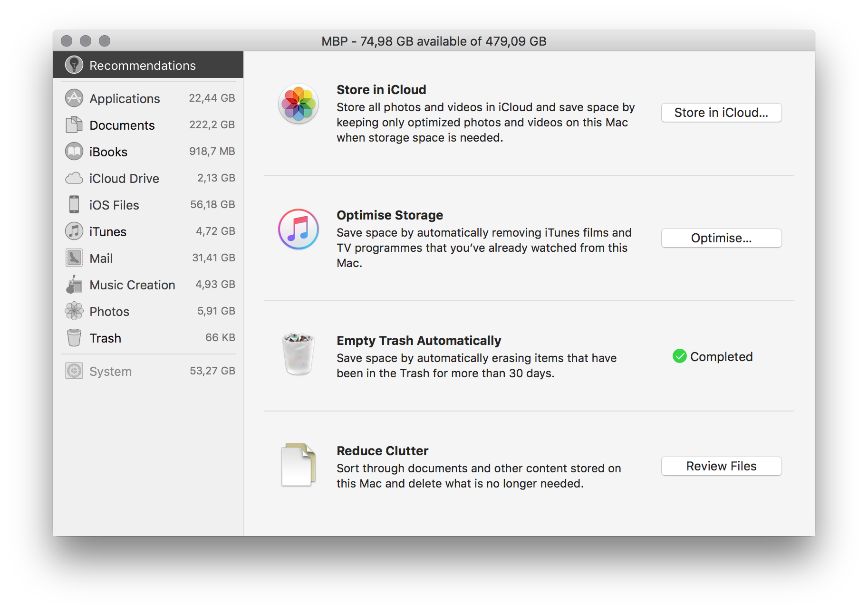This screenshot has width=868, height=612.
Task: Click the iCloud Drive cloud icon
Action: tap(74, 178)
